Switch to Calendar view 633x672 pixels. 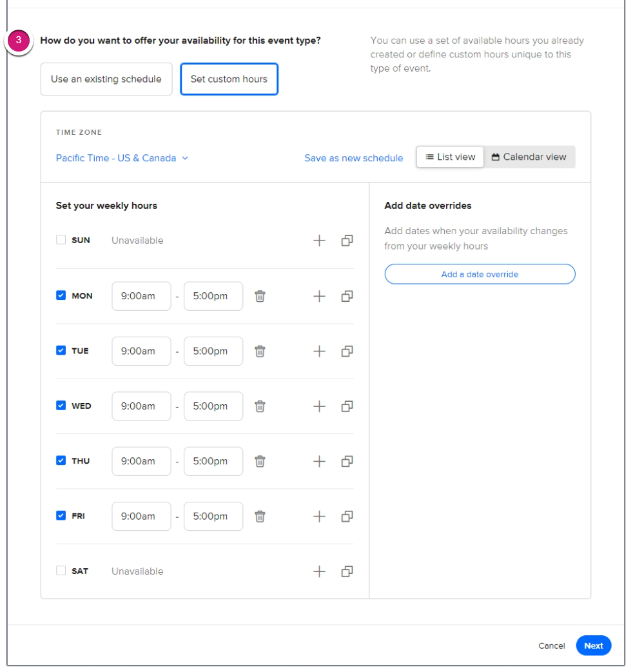pos(529,157)
